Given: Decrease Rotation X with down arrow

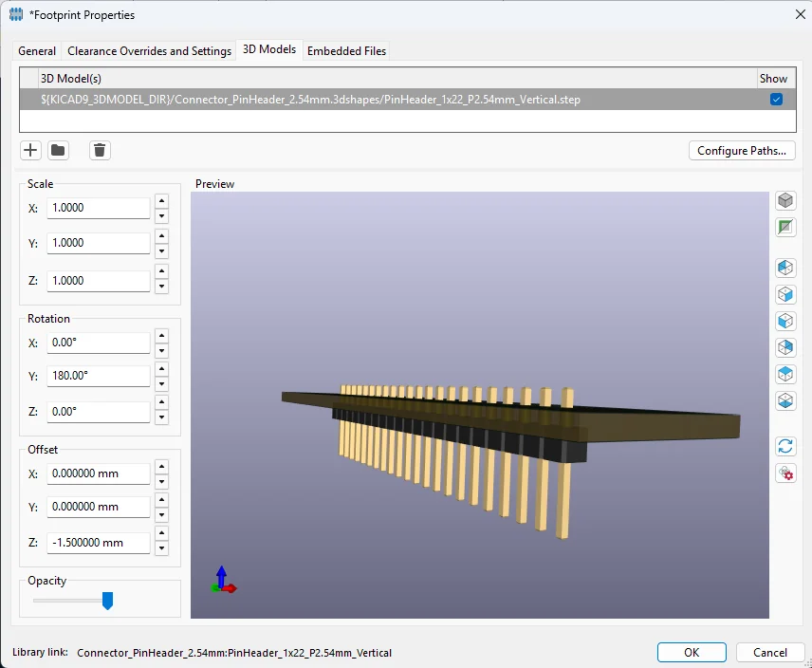Looking at the screenshot, I should pos(161,350).
